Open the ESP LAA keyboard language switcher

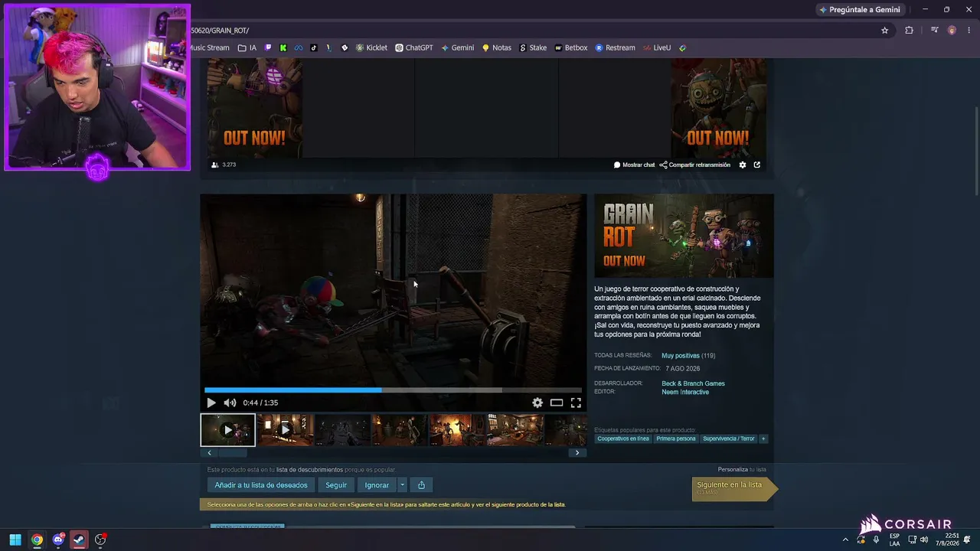click(894, 540)
